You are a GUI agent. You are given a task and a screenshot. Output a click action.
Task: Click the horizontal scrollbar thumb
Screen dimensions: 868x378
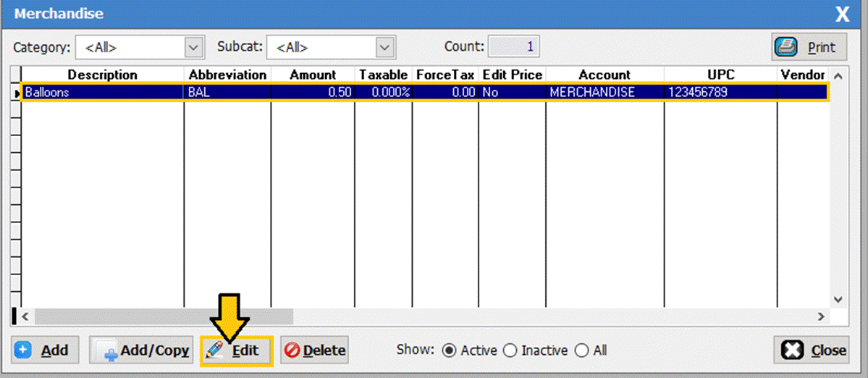[x=163, y=316]
